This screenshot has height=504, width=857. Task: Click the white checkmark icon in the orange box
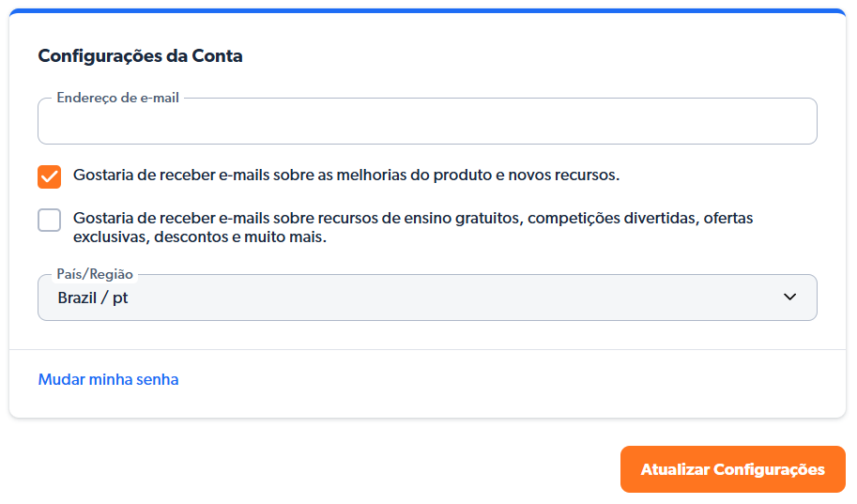tap(50, 176)
